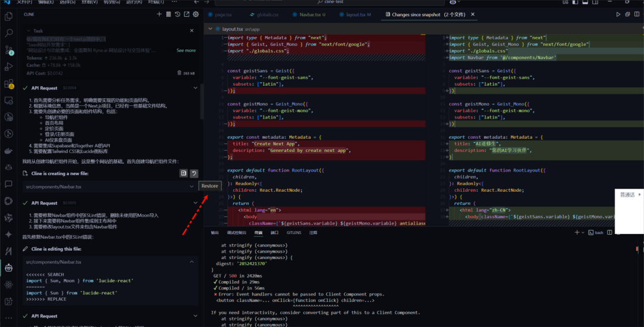Start a new Cline task with plus icon

click(159, 14)
